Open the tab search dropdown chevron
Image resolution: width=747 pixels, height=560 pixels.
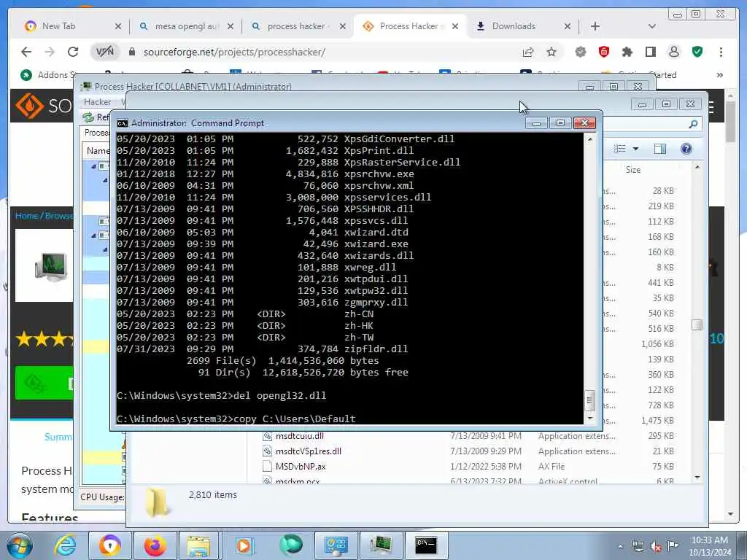[x=651, y=26]
